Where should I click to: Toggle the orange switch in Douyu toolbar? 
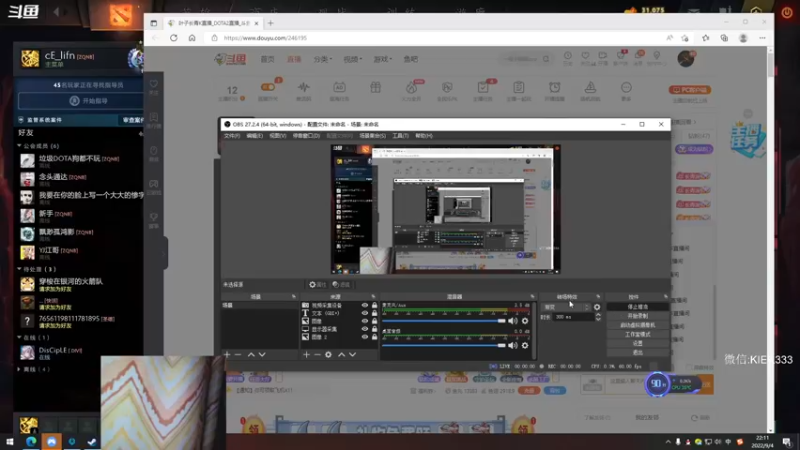pos(267,87)
